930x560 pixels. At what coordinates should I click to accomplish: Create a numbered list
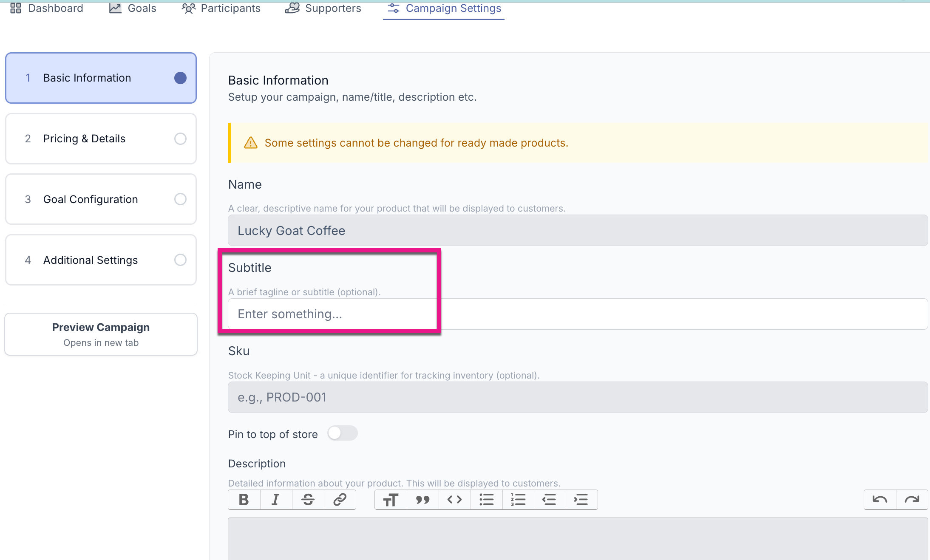pyautogui.click(x=518, y=500)
